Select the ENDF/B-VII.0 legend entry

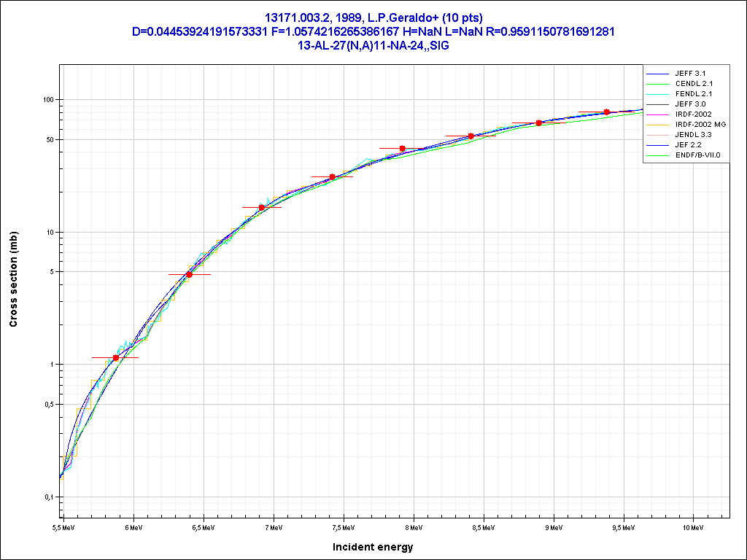(x=697, y=155)
